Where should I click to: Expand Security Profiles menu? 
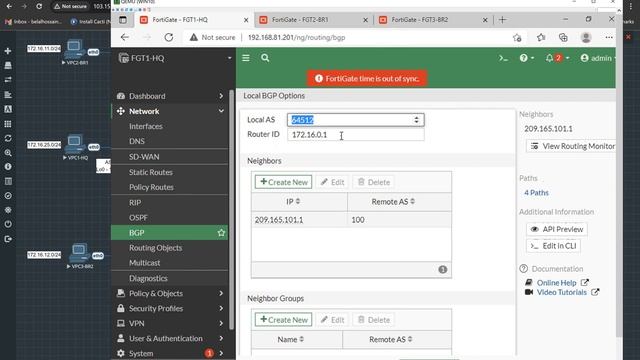point(170,308)
